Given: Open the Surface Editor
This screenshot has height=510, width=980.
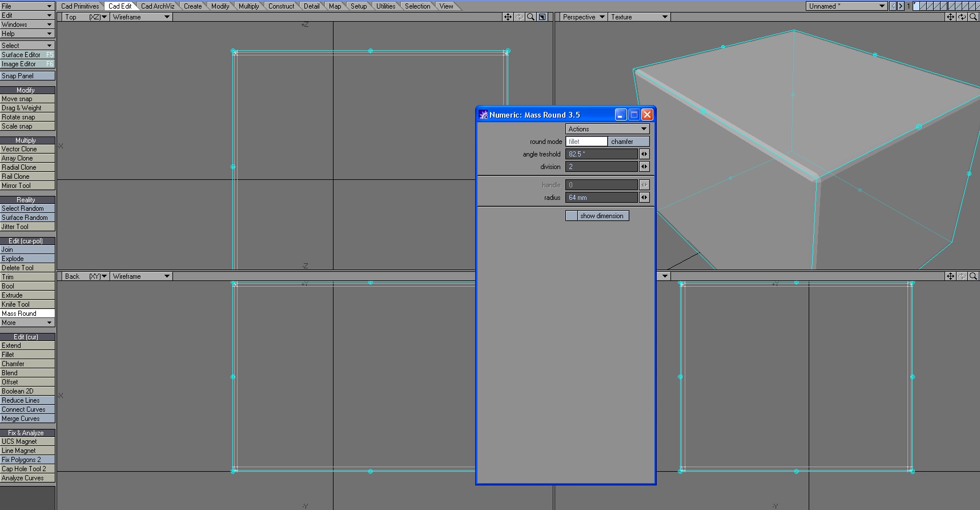Looking at the screenshot, I should click(x=27, y=55).
